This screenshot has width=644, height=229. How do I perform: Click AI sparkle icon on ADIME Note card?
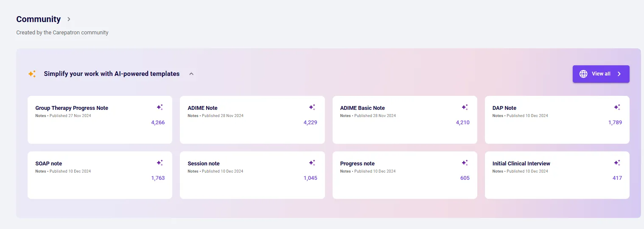click(x=312, y=107)
